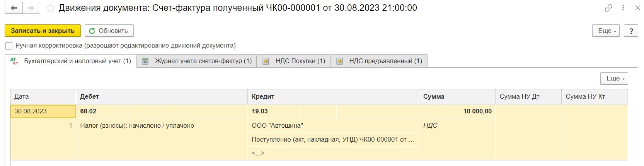This screenshot has height=166, width=644.
Task: Open the НДС предъявленный tab
Action: [x=379, y=61]
